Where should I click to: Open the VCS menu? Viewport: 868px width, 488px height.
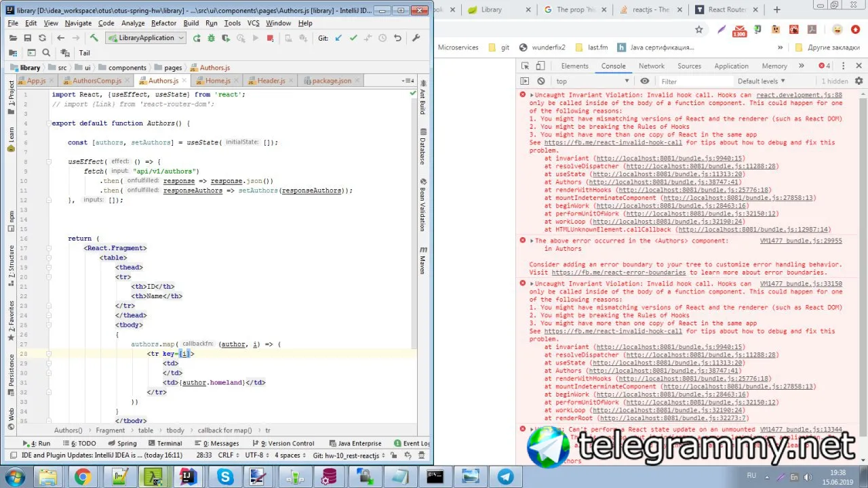(253, 23)
